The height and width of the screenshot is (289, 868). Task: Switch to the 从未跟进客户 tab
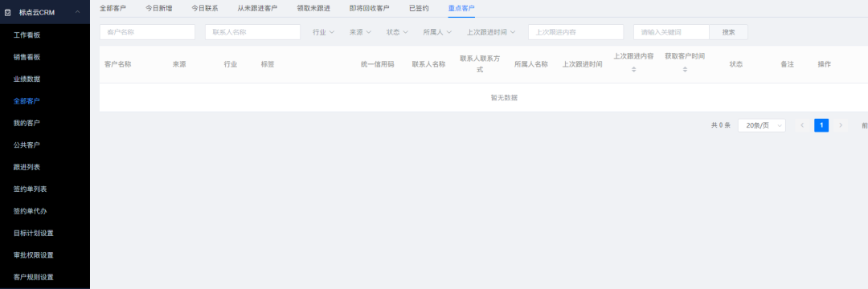pos(257,8)
